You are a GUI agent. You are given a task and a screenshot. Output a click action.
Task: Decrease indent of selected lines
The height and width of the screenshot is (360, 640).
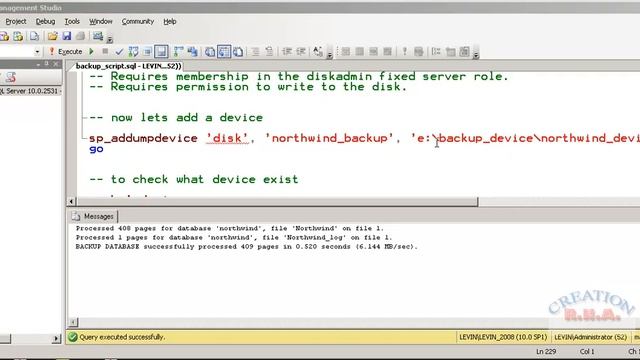[287, 52]
